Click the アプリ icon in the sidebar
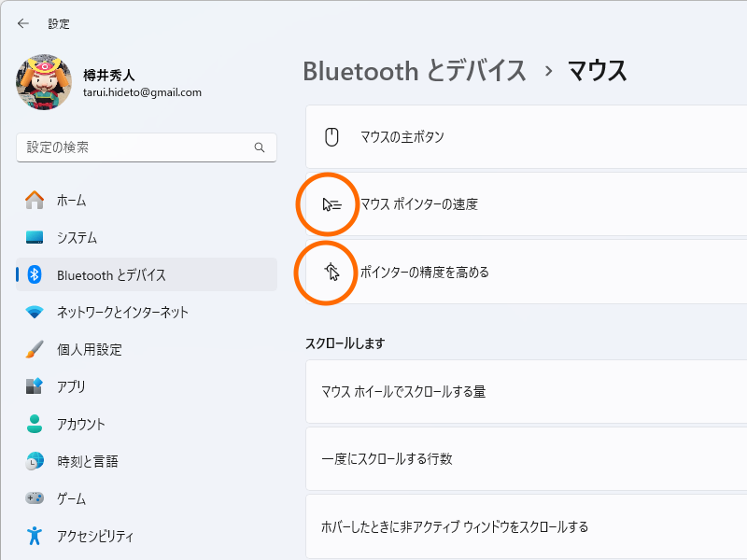 pyautogui.click(x=34, y=386)
